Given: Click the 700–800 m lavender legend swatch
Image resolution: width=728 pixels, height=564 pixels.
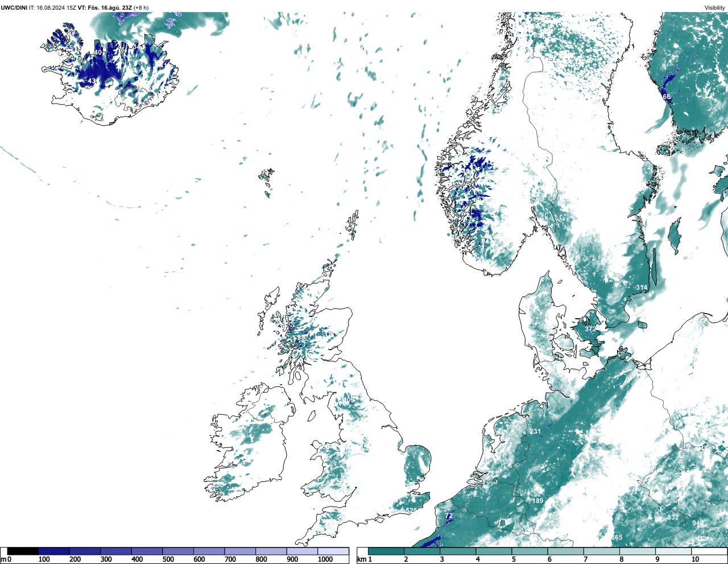Looking at the screenshot, I should pos(240,551).
